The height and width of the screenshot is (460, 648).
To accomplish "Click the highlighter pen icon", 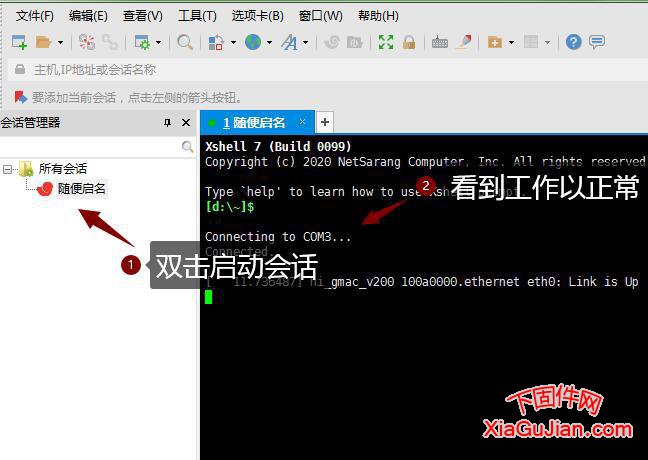I will pyautogui.click(x=464, y=42).
